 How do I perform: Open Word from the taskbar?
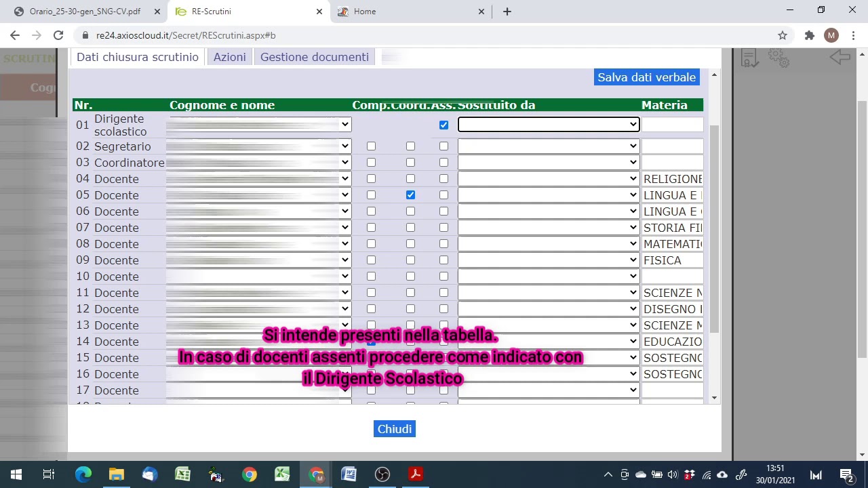click(349, 474)
